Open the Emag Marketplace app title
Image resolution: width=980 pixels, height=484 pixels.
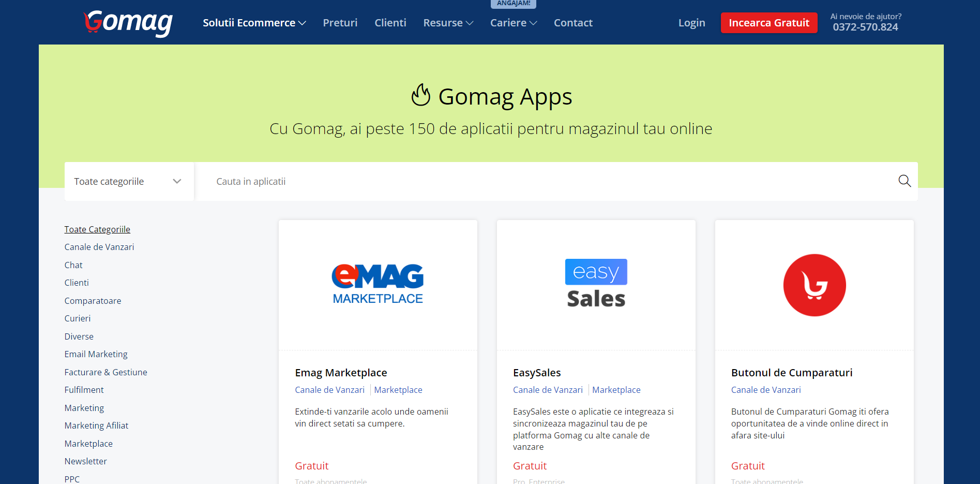click(x=341, y=373)
